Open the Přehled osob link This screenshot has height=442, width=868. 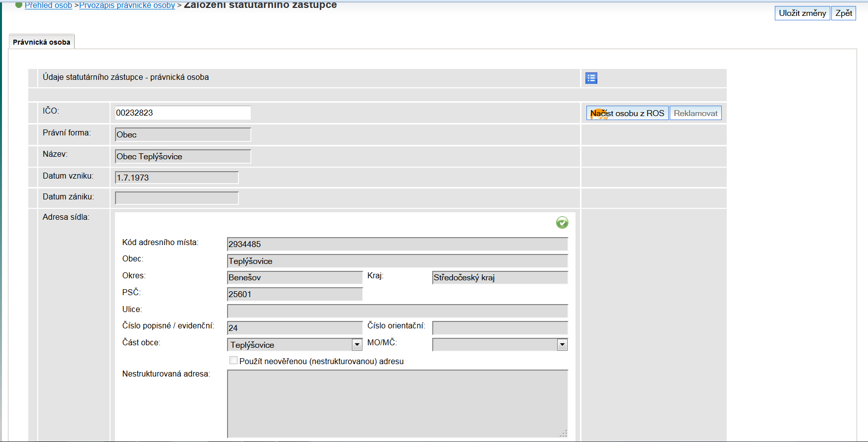(x=48, y=5)
